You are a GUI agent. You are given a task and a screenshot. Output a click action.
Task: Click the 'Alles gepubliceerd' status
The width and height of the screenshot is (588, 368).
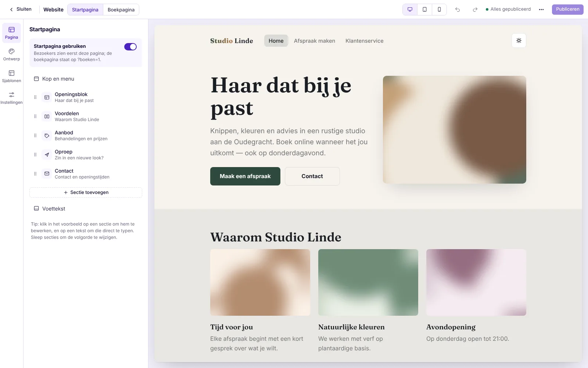point(508,9)
